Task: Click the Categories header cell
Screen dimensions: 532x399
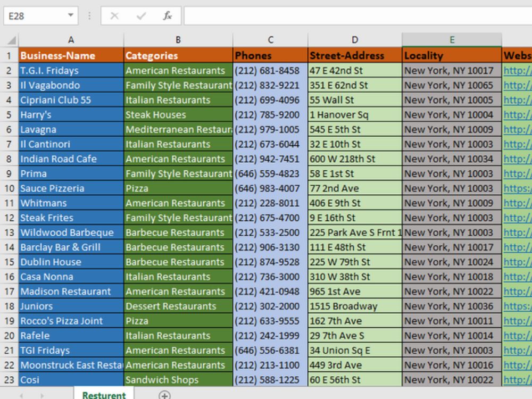Action: (178, 55)
